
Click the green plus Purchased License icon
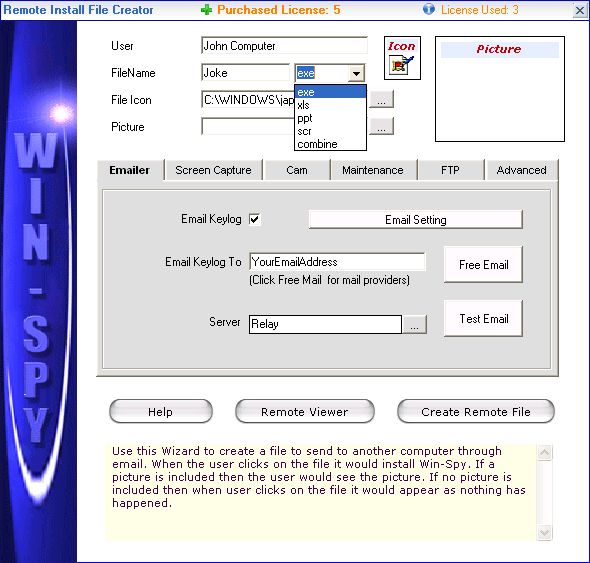coord(206,10)
